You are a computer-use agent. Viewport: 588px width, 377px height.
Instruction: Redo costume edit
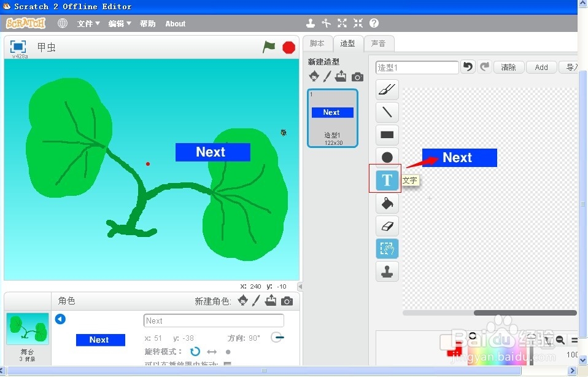pyautogui.click(x=484, y=67)
